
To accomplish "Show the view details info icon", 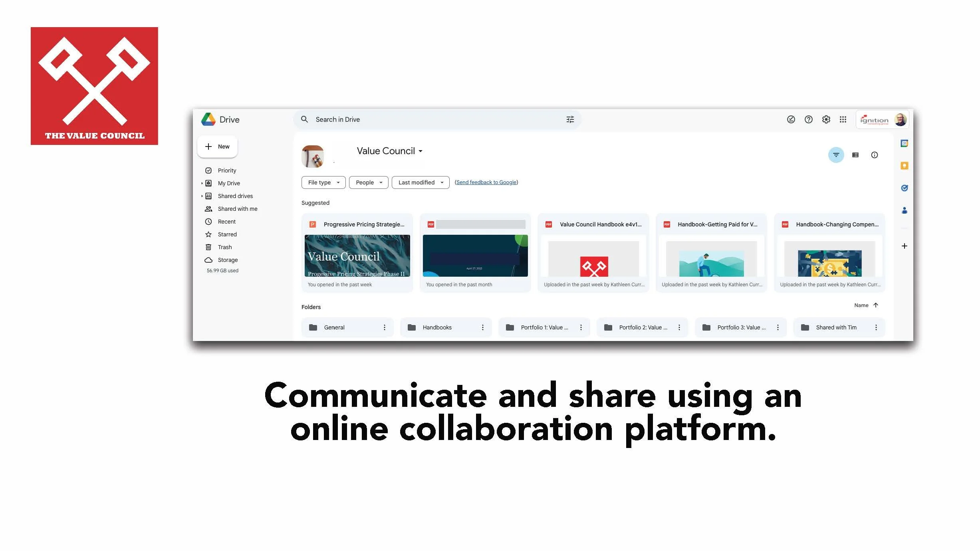I will coord(874,155).
